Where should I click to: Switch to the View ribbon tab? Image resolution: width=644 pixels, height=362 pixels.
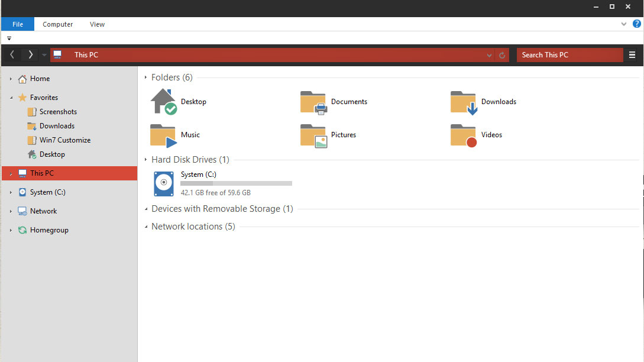click(x=98, y=24)
